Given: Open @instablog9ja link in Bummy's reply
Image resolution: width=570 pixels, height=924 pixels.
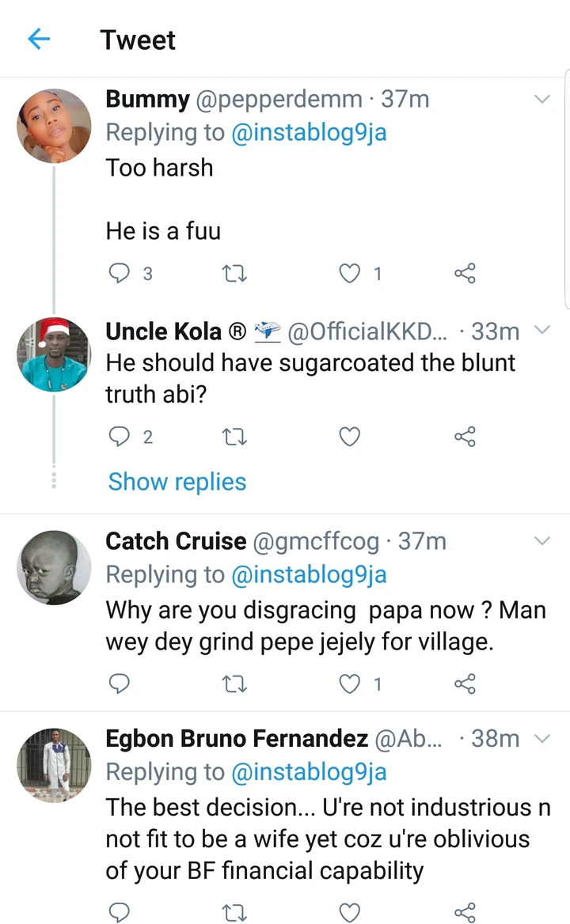Looking at the screenshot, I should 309,133.
